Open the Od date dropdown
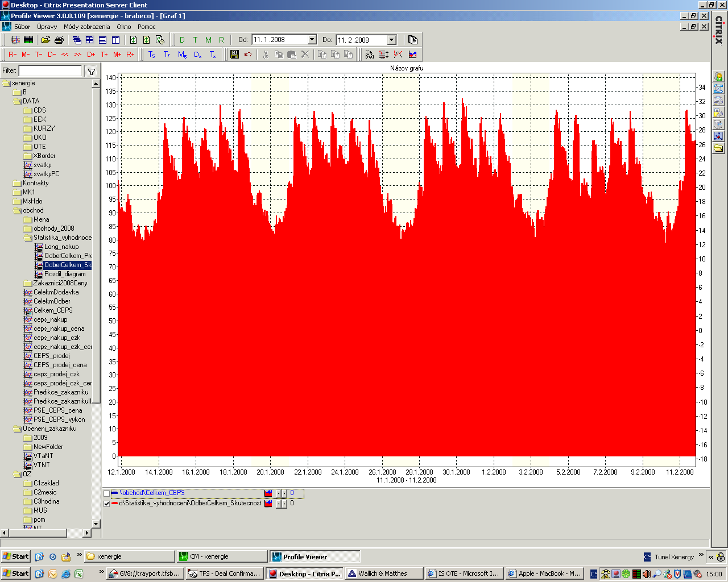Viewport: 728px width, 582px height. tap(312, 40)
